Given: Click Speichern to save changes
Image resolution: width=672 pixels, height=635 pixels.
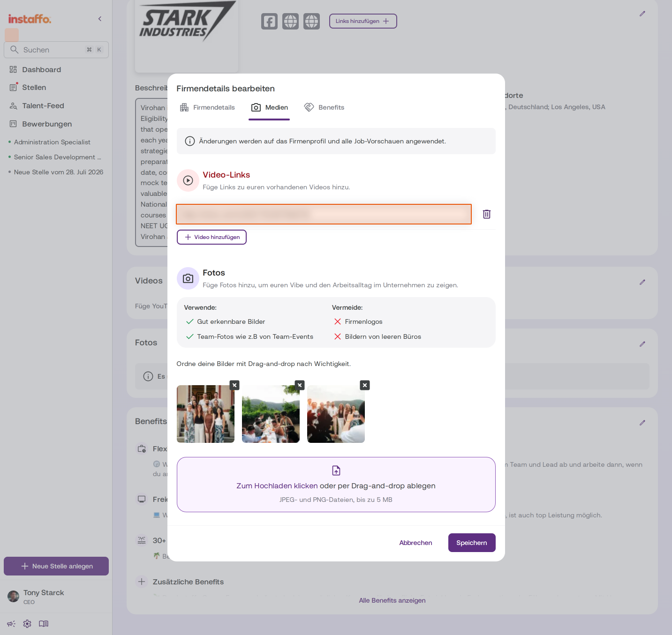Looking at the screenshot, I should tap(472, 543).
